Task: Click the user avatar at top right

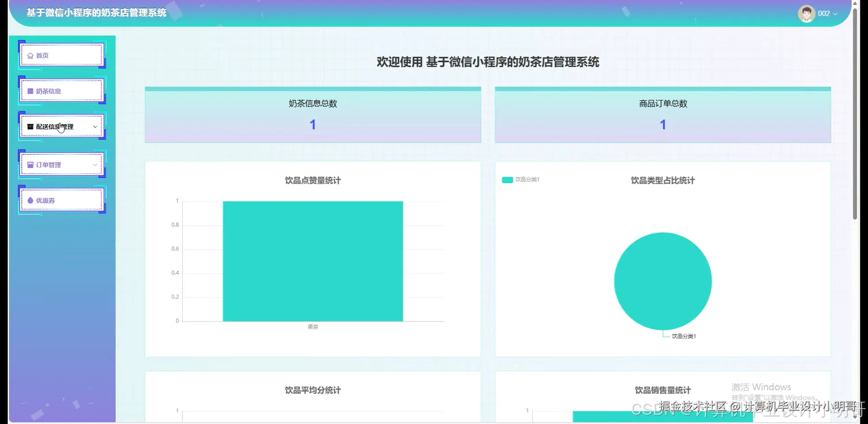Action: tap(807, 14)
